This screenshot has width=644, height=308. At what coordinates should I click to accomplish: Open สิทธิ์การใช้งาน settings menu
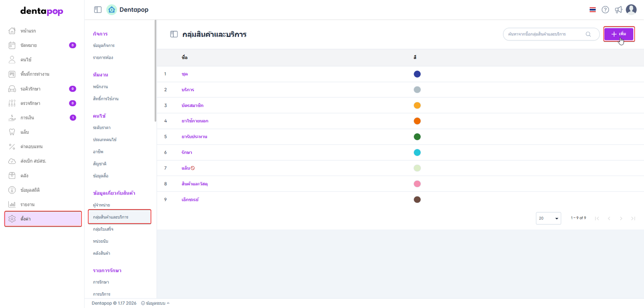[106, 98]
